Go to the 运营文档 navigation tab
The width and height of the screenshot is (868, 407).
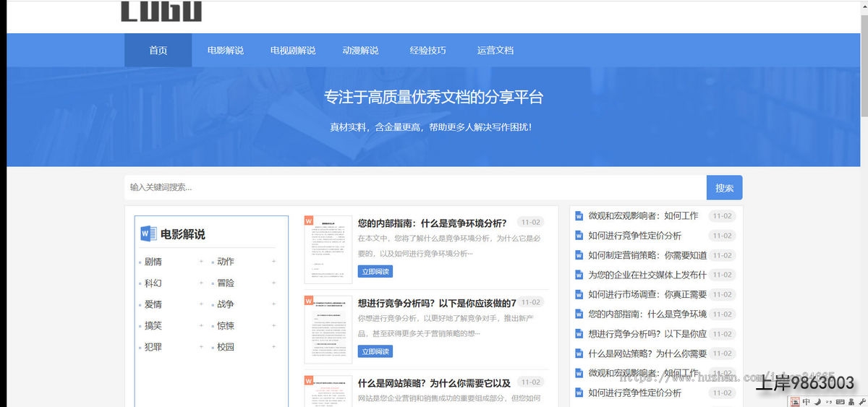coord(495,51)
